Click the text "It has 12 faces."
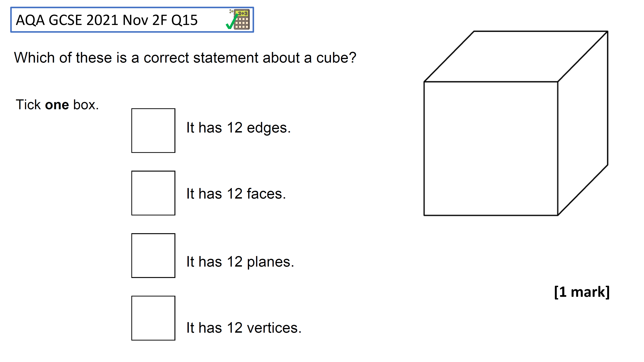The height and width of the screenshot is (362, 644). (236, 194)
